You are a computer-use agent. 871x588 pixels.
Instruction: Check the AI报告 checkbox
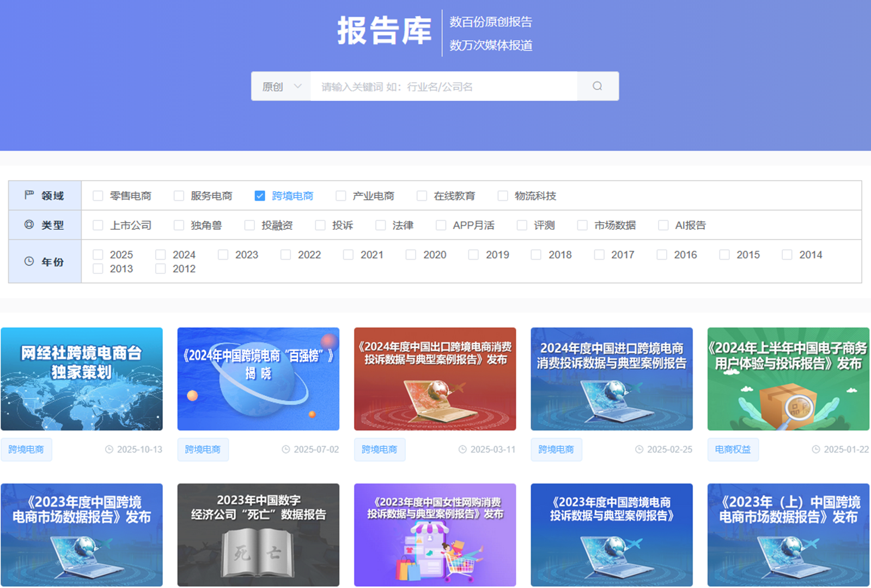[663, 225]
